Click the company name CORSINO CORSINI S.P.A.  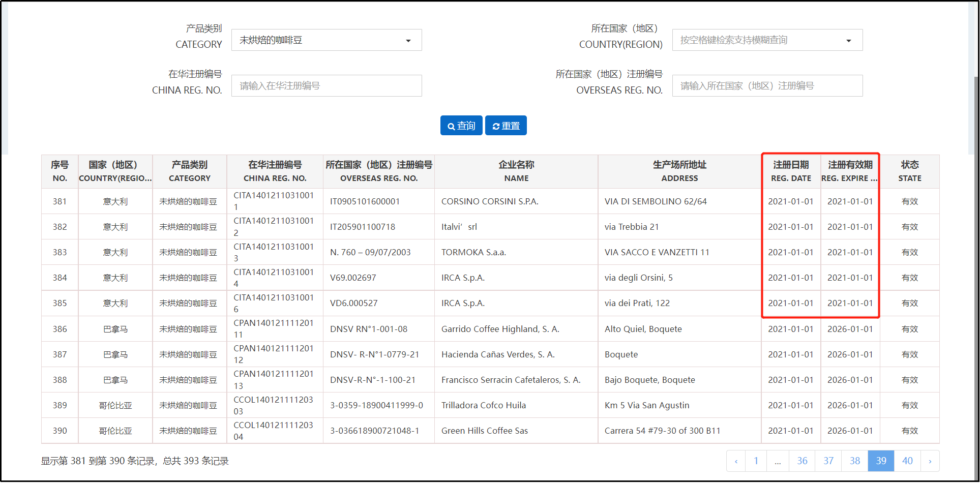point(490,201)
